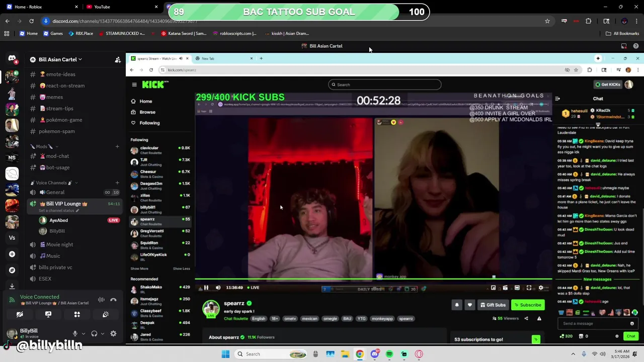Bookmark the page with the Chrome star icon
This screenshot has width=644, height=362.
pyautogui.click(x=547, y=21)
